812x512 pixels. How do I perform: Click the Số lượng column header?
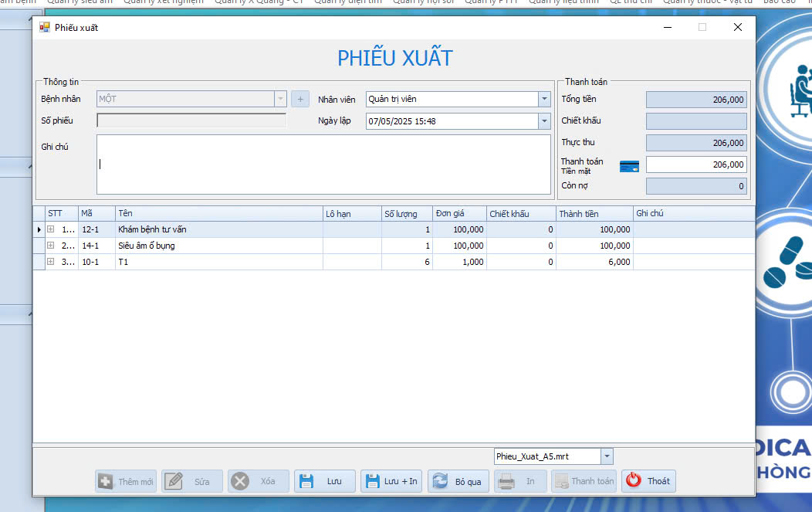pyautogui.click(x=407, y=213)
